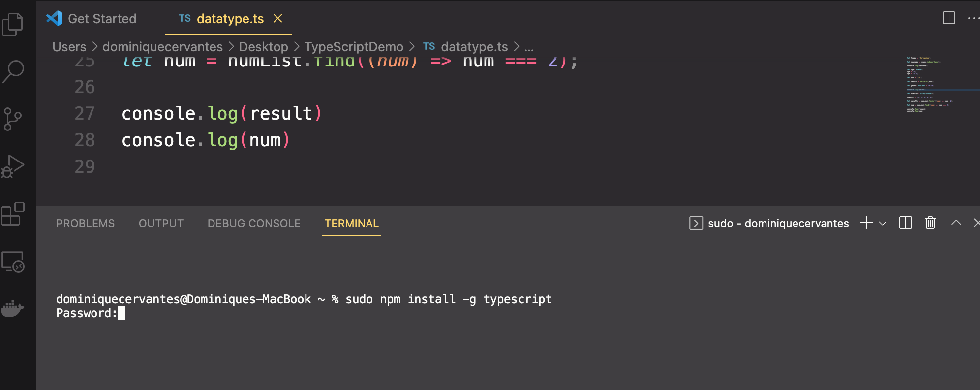Maximize the panel size with chevron up
The height and width of the screenshot is (390, 980).
(x=956, y=223)
